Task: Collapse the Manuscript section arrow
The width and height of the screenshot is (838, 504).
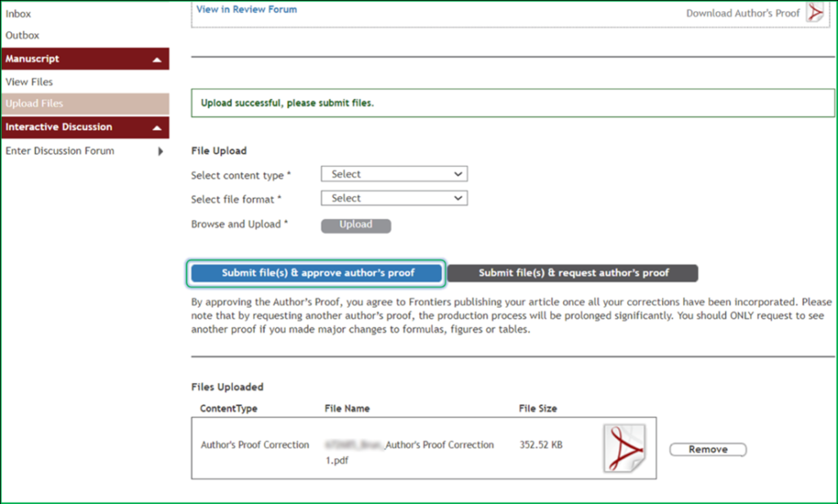Action: click(x=156, y=60)
